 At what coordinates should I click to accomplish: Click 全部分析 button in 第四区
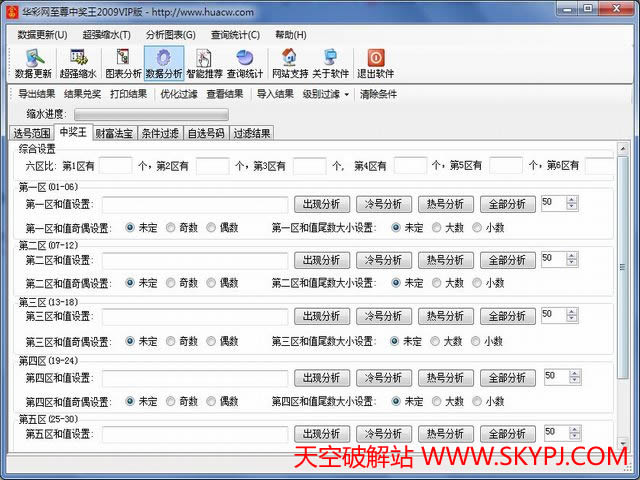pyautogui.click(x=508, y=377)
